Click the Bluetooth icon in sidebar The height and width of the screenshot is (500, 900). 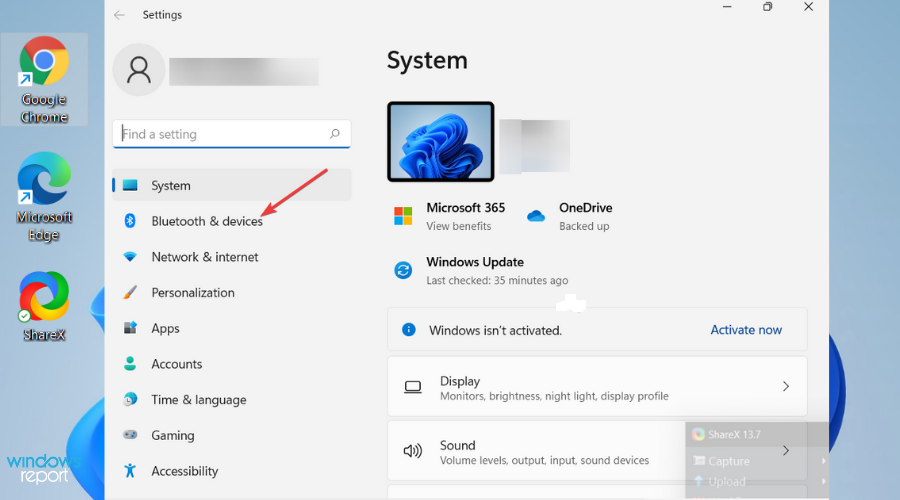tap(130, 221)
